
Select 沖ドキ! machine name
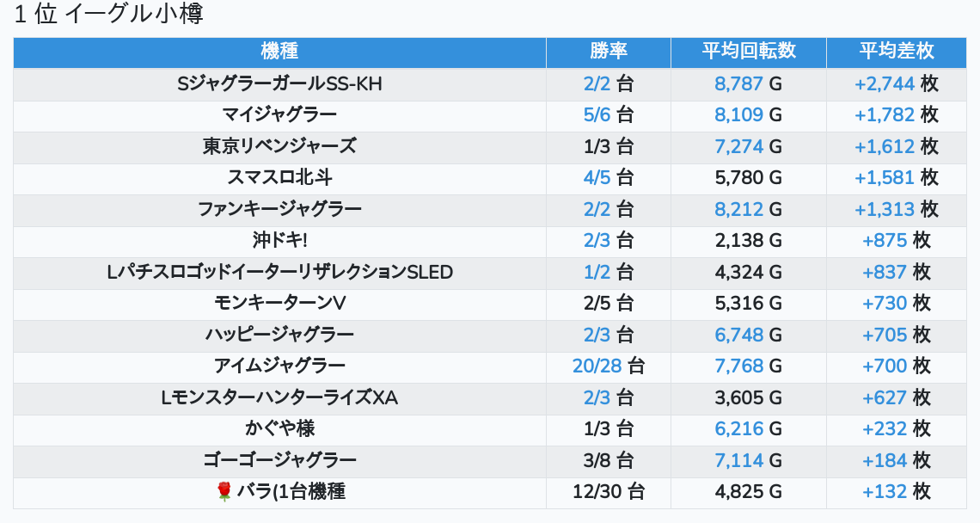click(279, 240)
